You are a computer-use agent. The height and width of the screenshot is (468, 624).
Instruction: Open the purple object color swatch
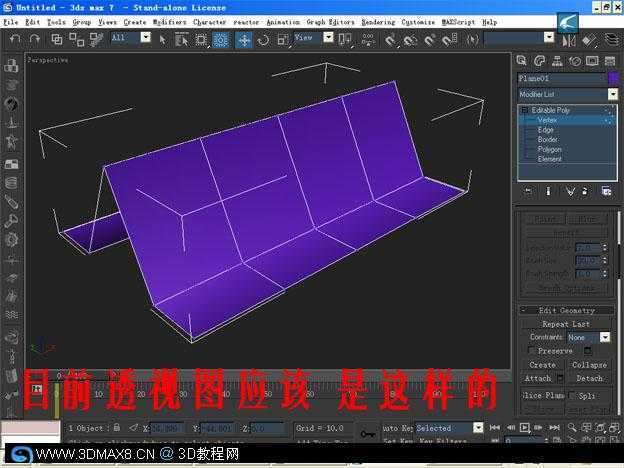click(613, 78)
